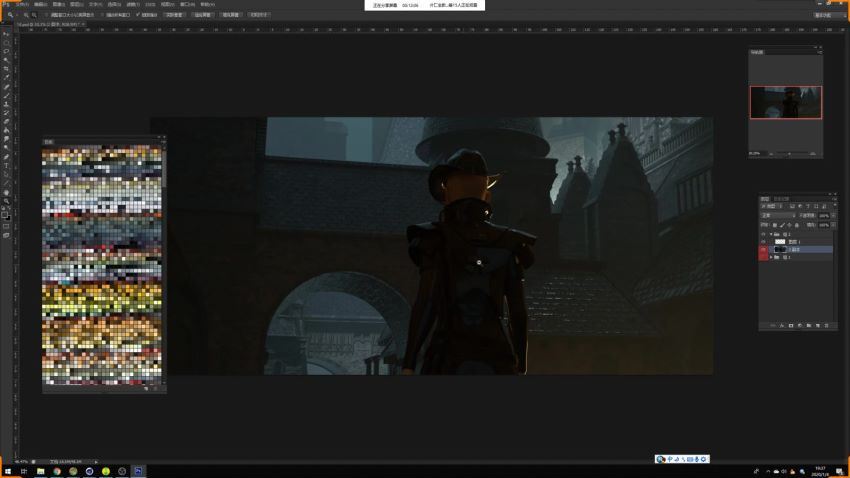Select the Eyedropper tool
The image size is (850, 478).
7,77
